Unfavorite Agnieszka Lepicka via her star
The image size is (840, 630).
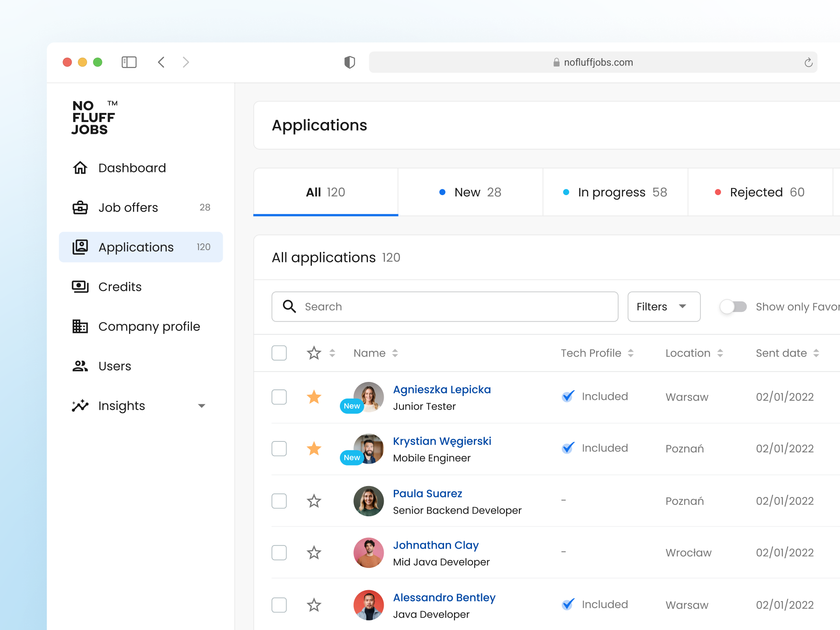click(314, 397)
